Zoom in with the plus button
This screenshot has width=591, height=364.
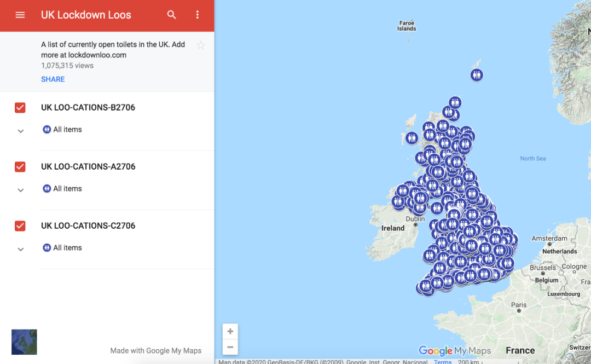tap(230, 332)
